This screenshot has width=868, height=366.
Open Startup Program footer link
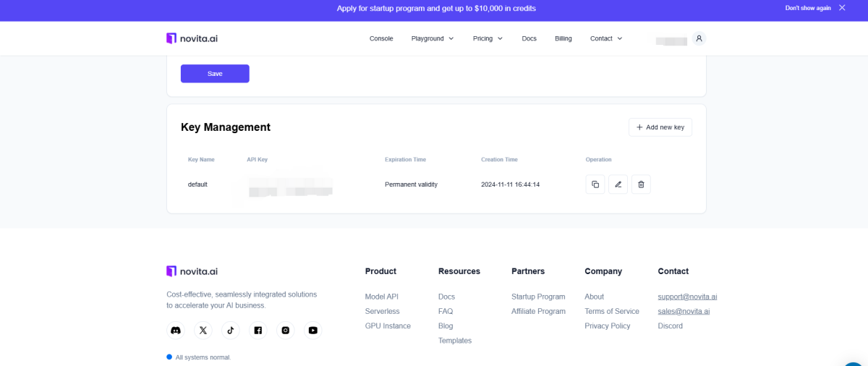click(538, 297)
